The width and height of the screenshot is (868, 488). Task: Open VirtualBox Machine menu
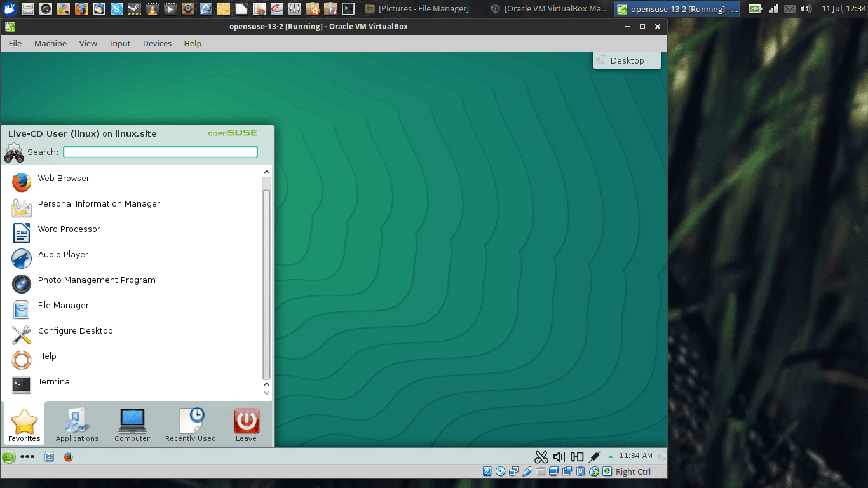pos(50,44)
